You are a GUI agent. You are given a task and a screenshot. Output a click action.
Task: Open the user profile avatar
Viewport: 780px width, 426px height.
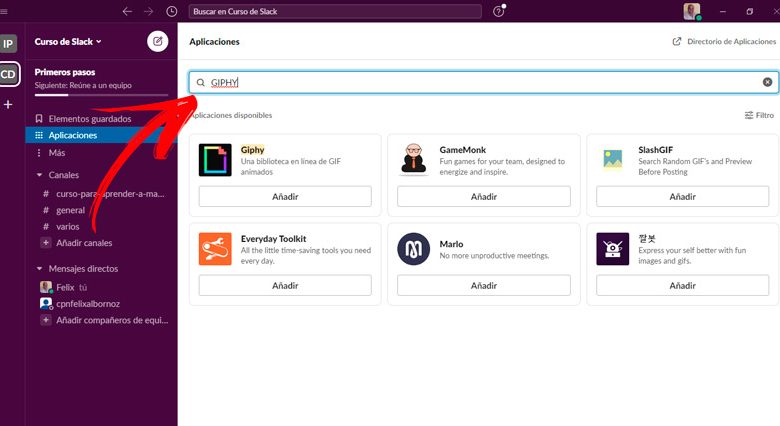tap(691, 11)
